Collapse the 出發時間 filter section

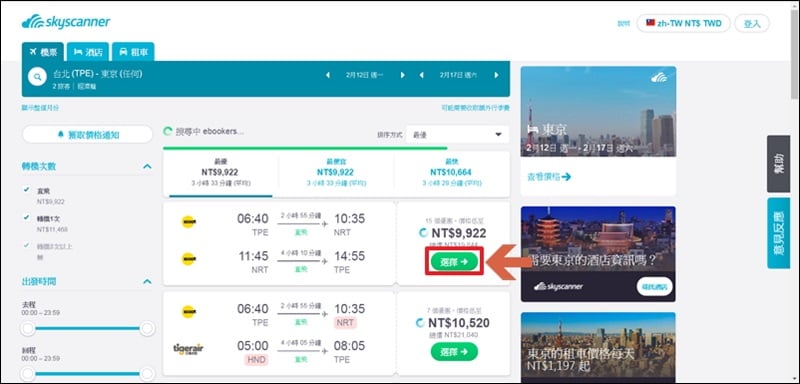tap(147, 281)
